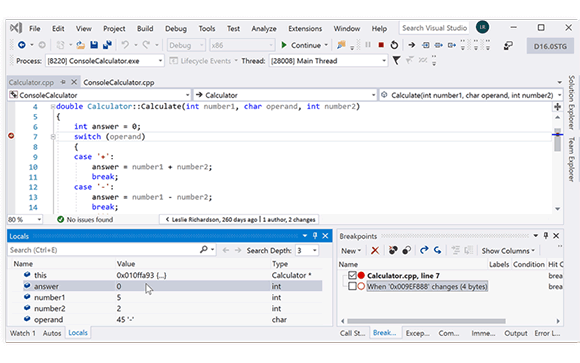The width and height of the screenshot is (580, 363).
Task: Click the Restart debugging circular arrow
Action: (x=394, y=45)
